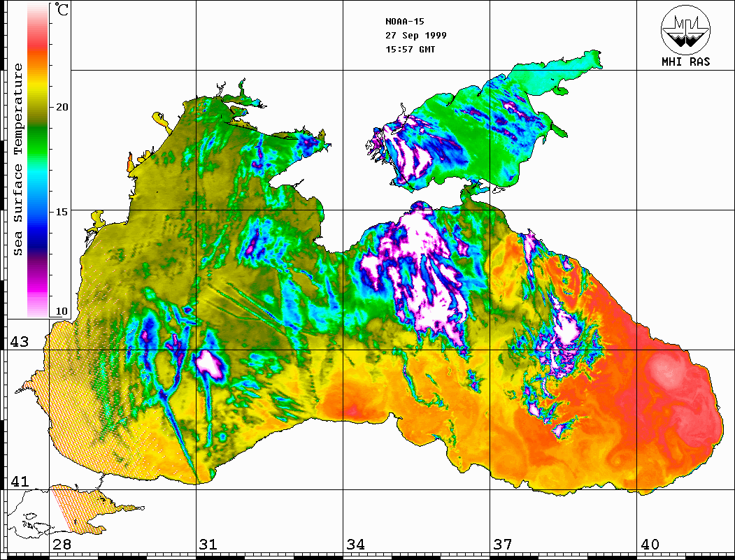Select the "27 Sep 1999" date text

coord(416,35)
